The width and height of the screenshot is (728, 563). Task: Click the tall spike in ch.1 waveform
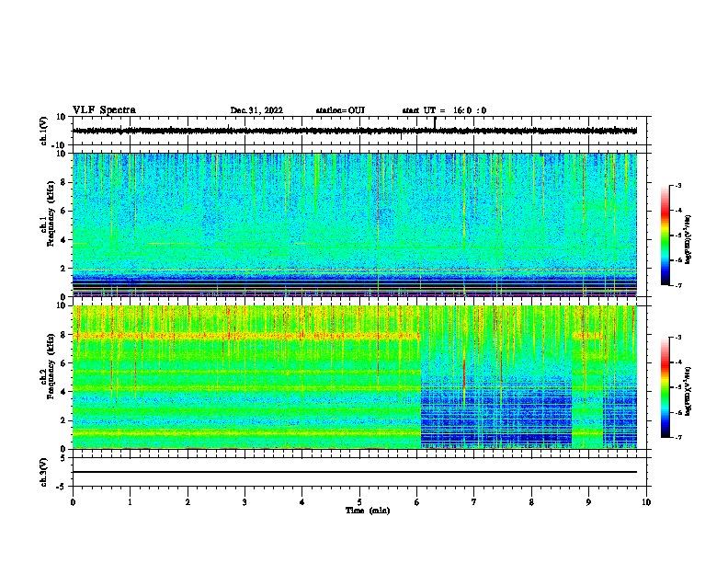click(x=435, y=122)
